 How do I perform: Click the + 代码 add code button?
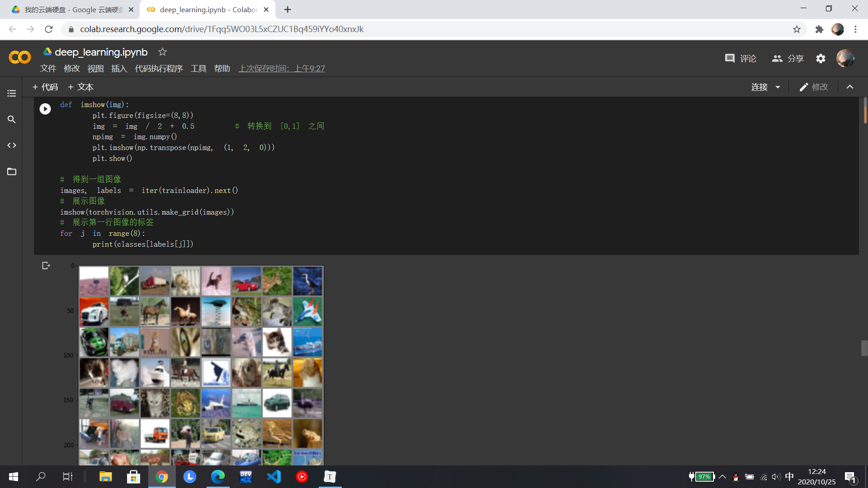(45, 87)
